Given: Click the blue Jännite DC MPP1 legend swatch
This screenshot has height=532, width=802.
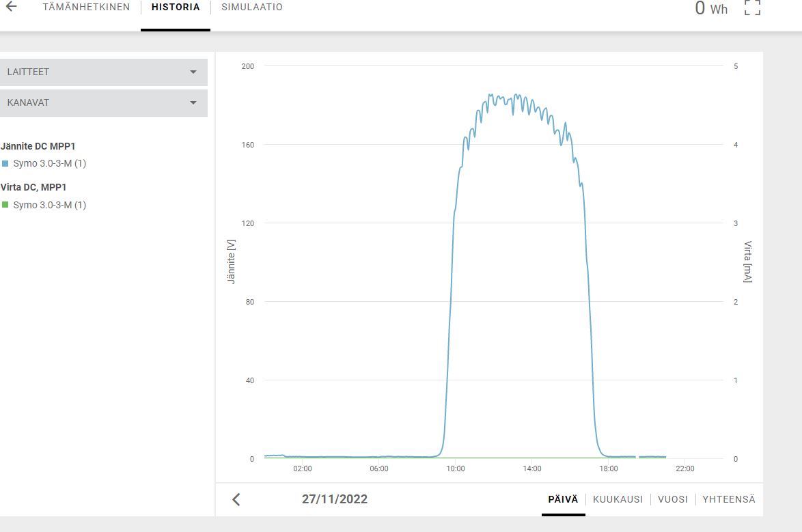Looking at the screenshot, I should point(5,164).
